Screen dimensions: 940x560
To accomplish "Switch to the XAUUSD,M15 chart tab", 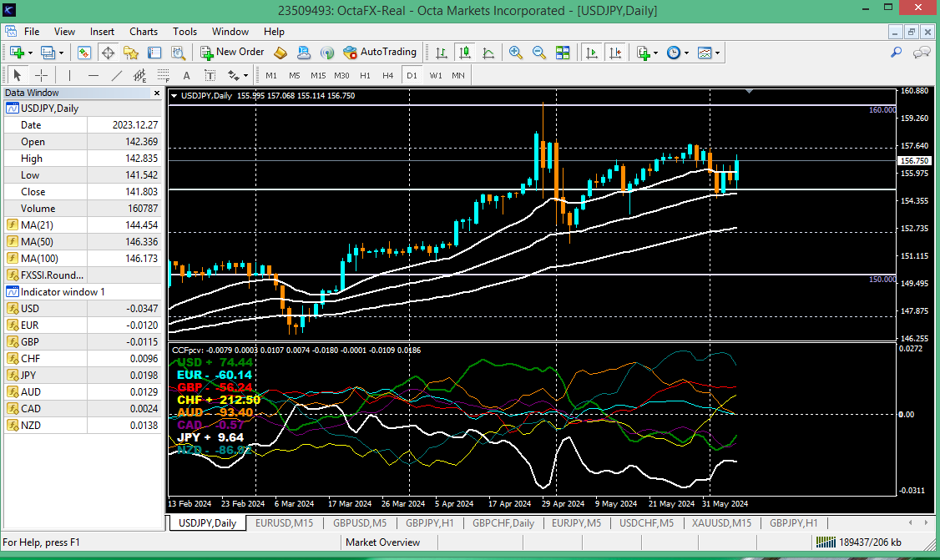I will (x=721, y=522).
